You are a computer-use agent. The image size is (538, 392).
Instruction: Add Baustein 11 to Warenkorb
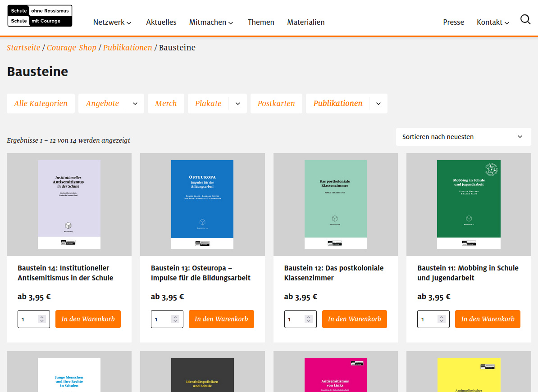[x=488, y=319]
